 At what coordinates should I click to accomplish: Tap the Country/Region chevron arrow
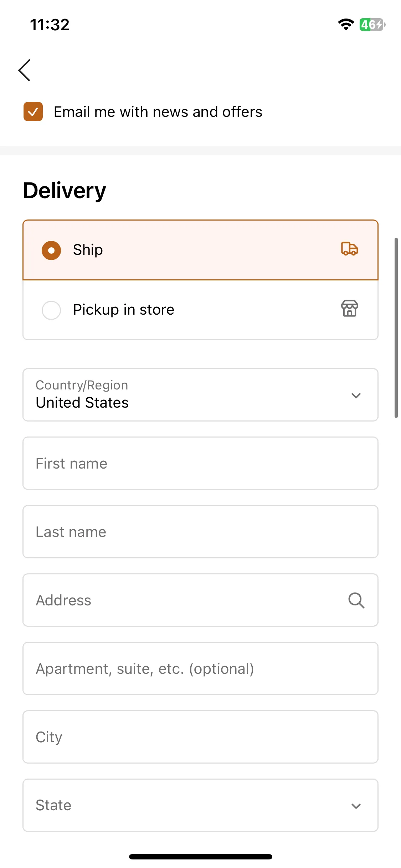356,396
